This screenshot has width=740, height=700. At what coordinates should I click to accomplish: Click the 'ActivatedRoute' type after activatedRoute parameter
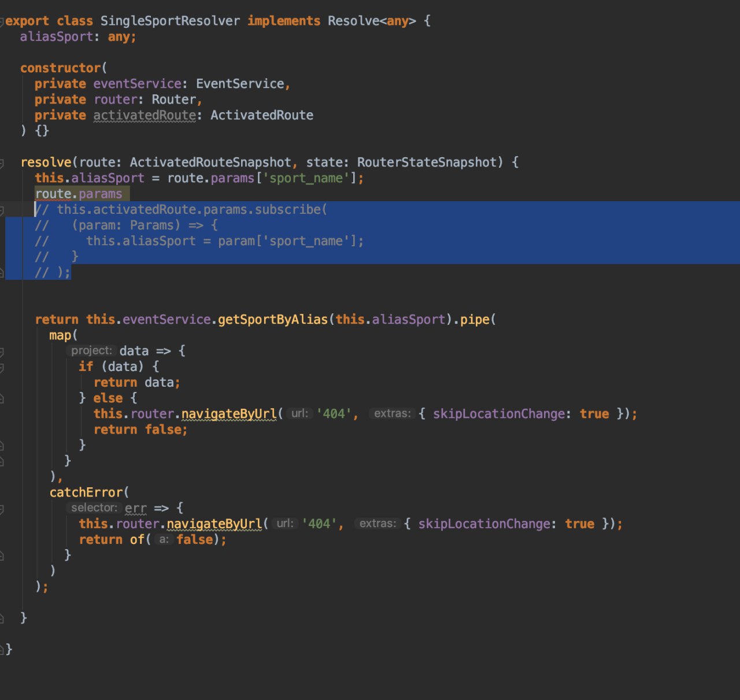pos(262,115)
